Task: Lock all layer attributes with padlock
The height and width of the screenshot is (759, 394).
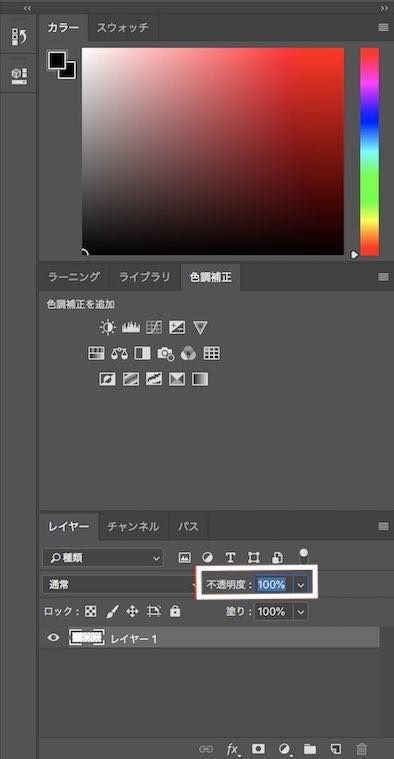Action: point(175,612)
